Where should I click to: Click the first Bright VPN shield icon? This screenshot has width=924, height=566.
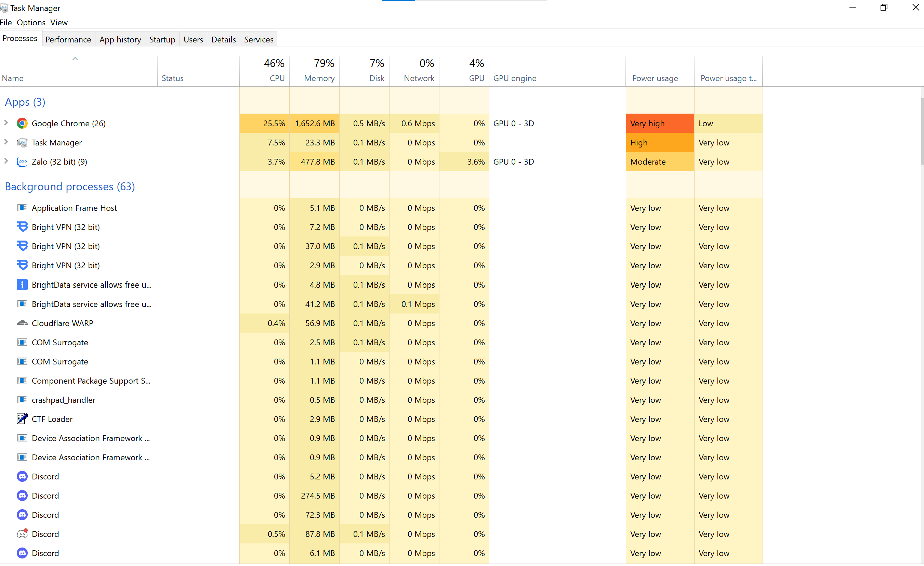[x=22, y=227]
